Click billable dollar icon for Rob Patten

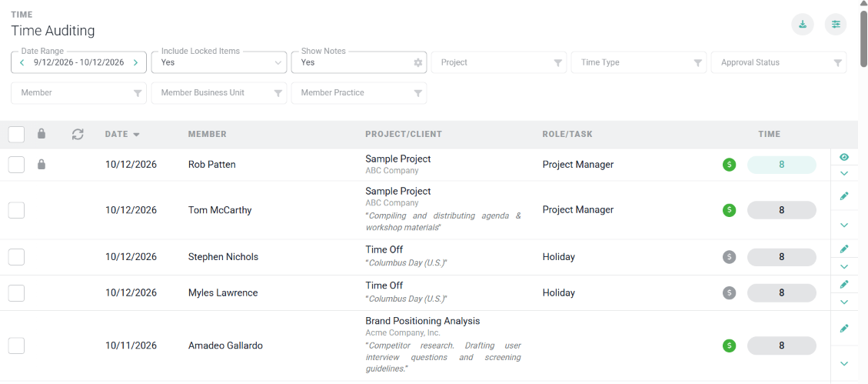pyautogui.click(x=729, y=165)
